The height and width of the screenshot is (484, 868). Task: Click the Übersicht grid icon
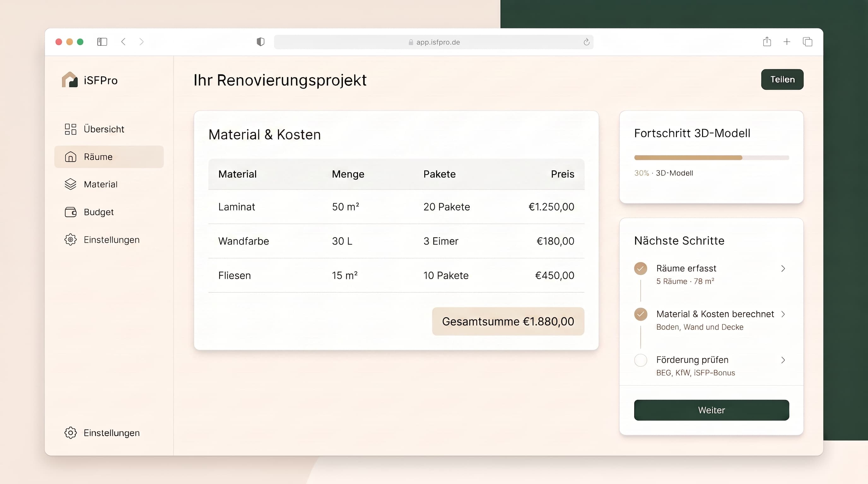click(x=70, y=129)
